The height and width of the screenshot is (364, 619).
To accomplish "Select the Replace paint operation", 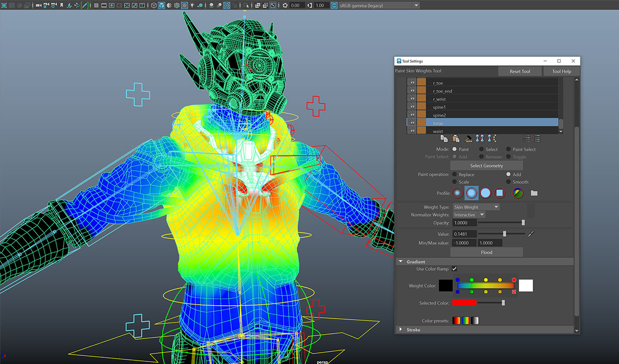I will 454,175.
